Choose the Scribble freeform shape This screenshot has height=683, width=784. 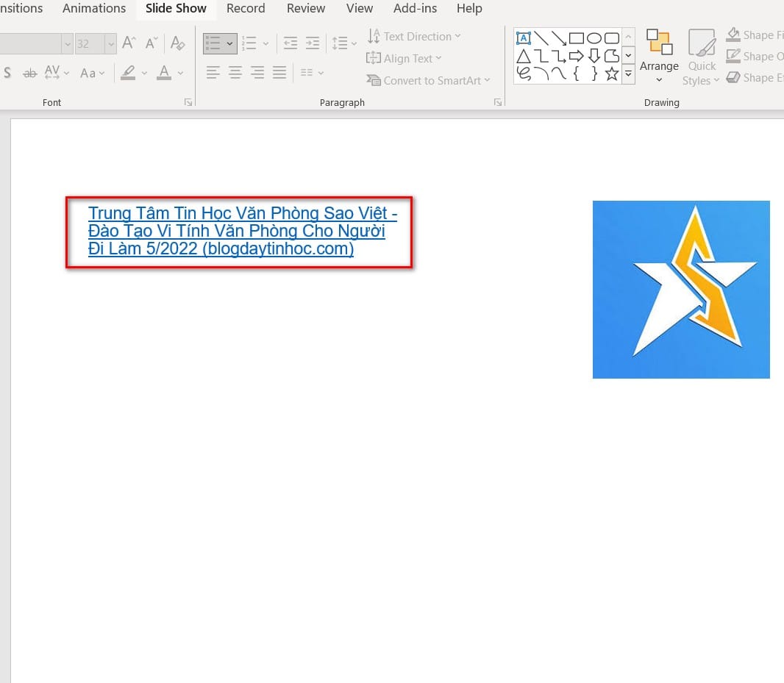tap(524, 74)
